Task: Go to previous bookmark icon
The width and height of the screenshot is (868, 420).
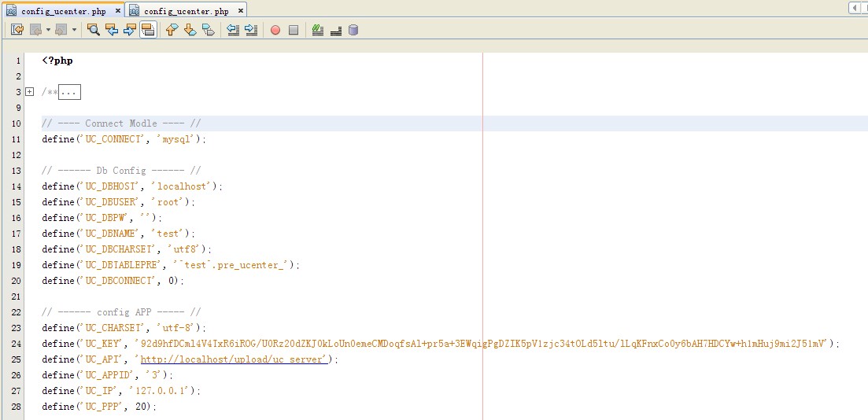Action: (172, 30)
